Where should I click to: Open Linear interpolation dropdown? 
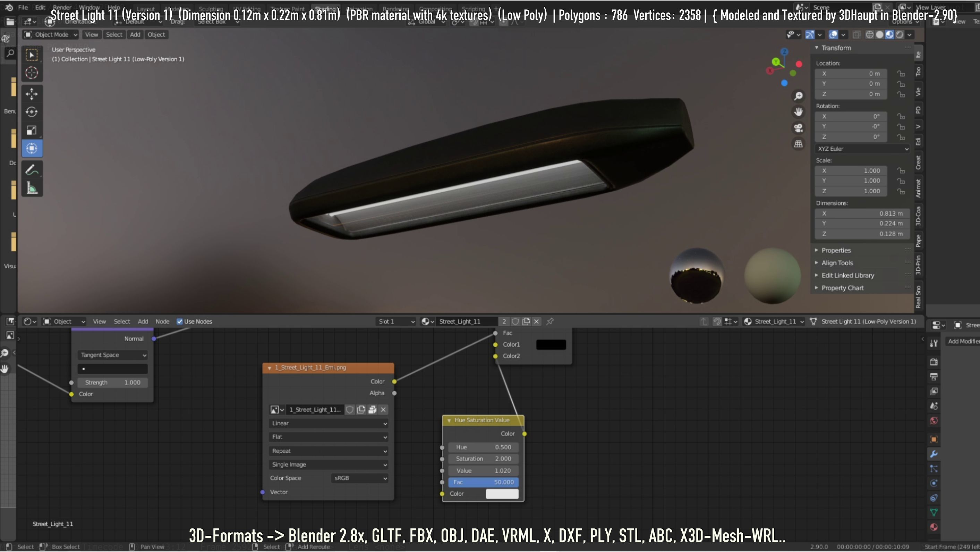coord(328,423)
